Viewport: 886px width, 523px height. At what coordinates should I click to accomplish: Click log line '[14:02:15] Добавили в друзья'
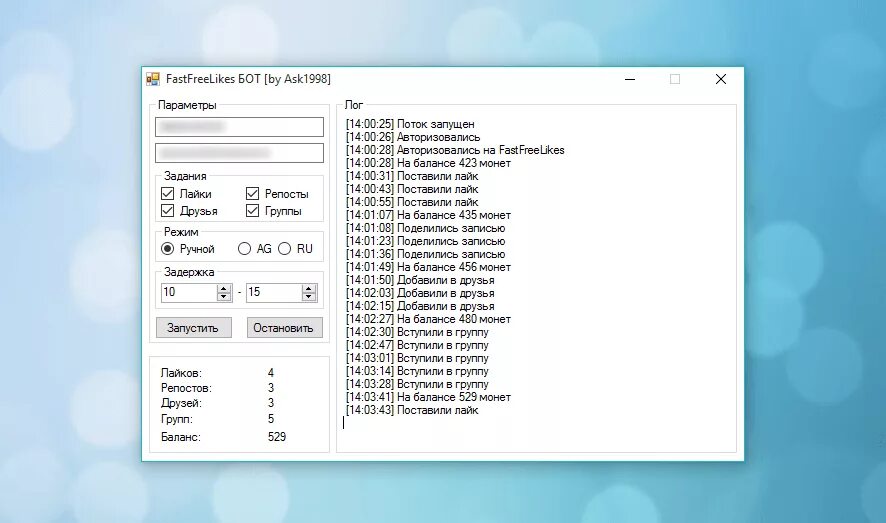420,306
